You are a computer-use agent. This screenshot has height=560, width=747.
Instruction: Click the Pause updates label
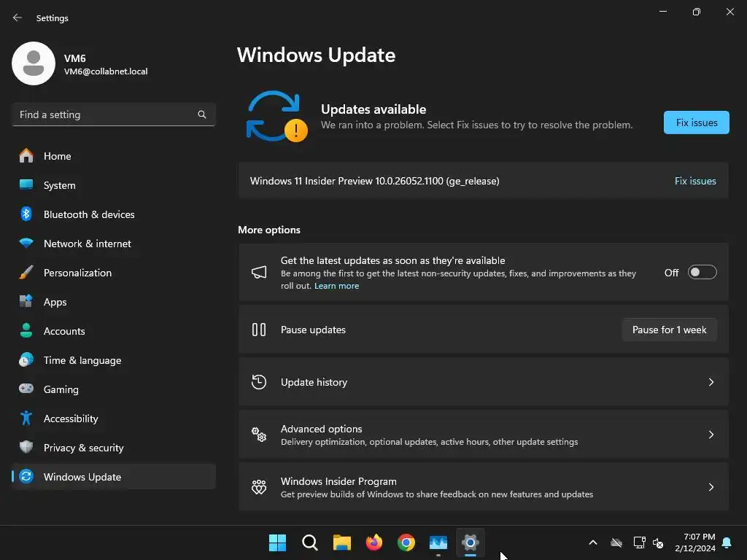[313, 330]
